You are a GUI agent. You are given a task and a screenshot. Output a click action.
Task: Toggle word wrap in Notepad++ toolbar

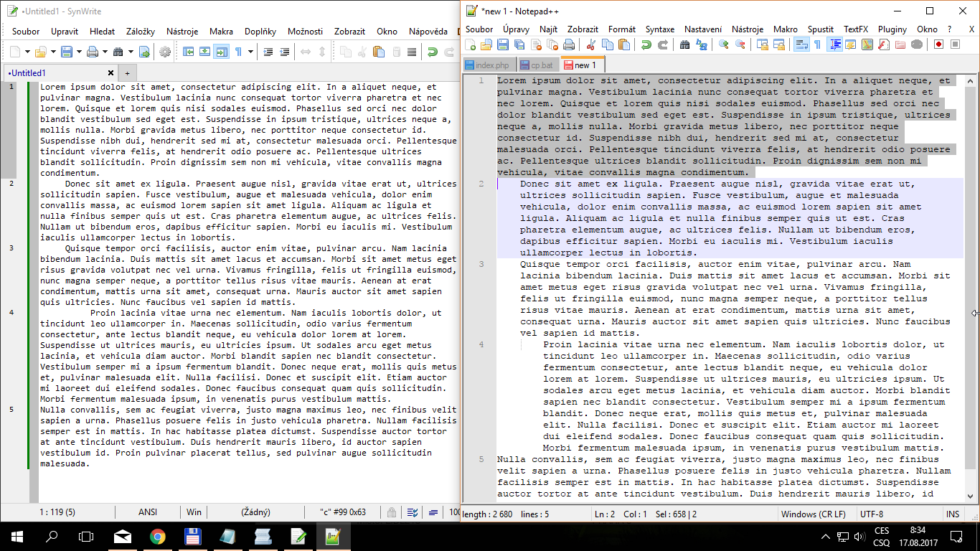(801, 44)
